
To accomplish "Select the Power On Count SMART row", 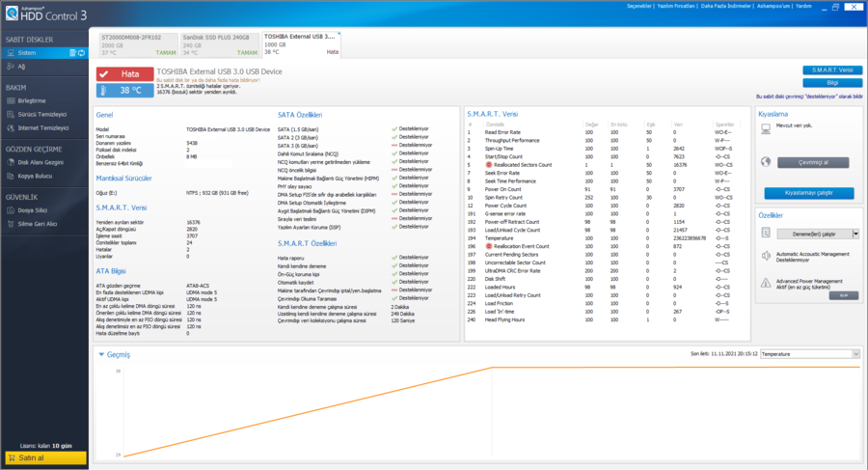I will [604, 189].
